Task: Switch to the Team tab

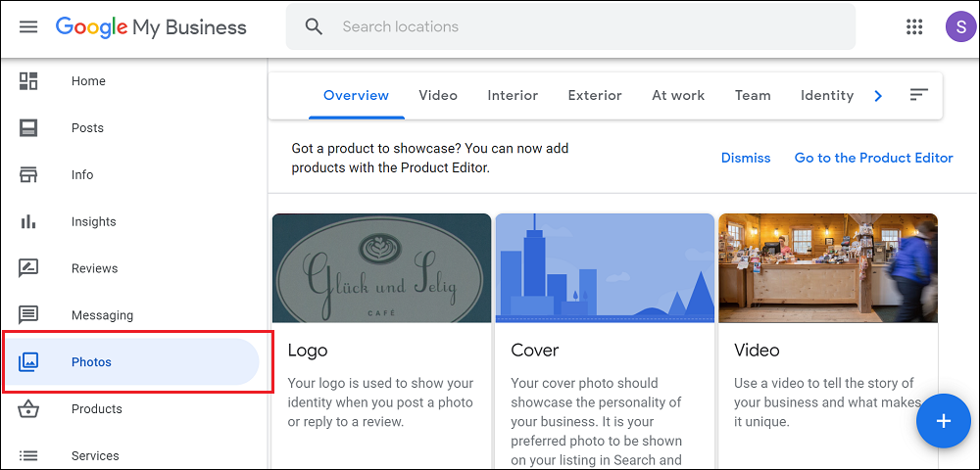Action: (x=753, y=96)
